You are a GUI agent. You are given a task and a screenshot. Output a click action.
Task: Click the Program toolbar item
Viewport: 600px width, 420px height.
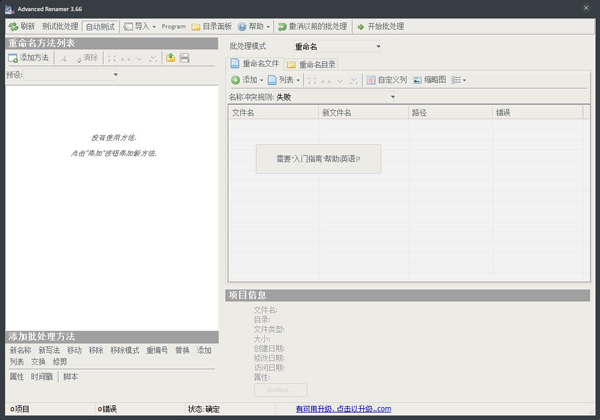(x=173, y=26)
